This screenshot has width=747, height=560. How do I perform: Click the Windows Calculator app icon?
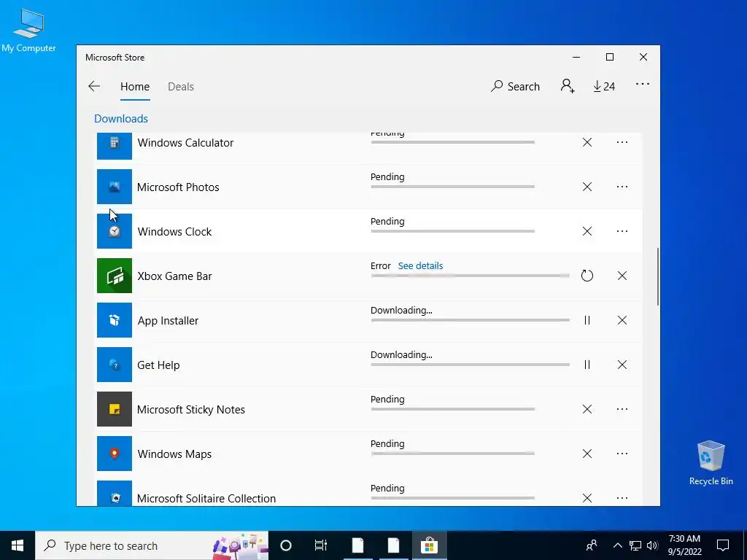click(115, 146)
